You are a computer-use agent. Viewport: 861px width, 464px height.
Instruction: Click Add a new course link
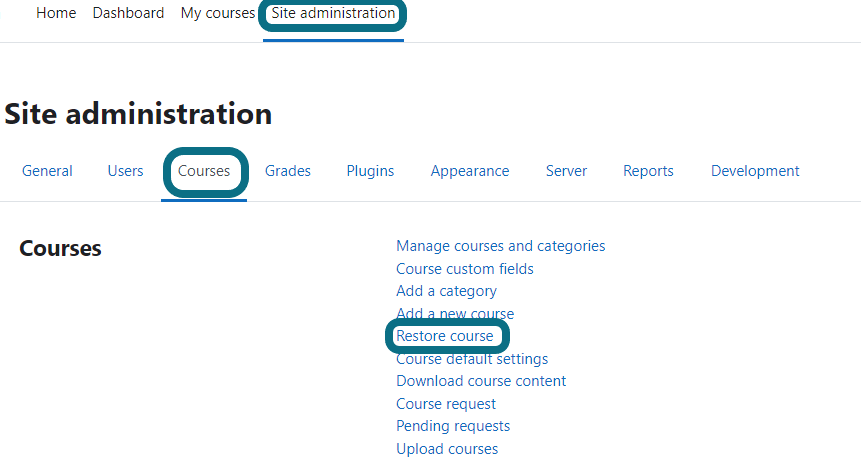[x=455, y=314]
